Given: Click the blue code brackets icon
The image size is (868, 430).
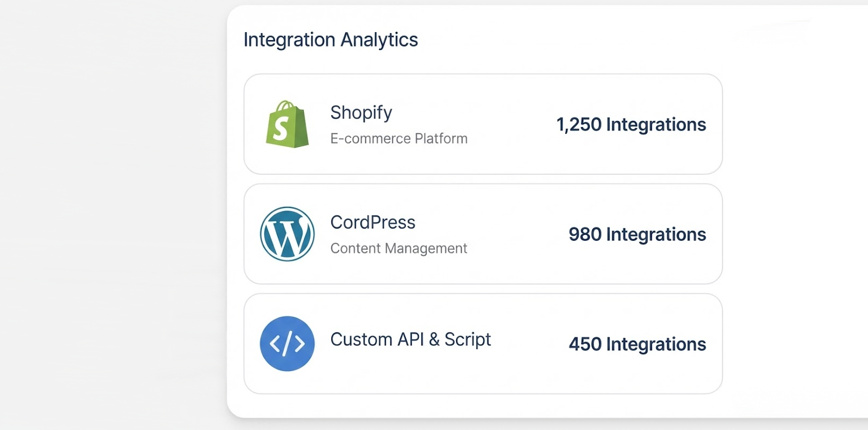Looking at the screenshot, I should (287, 344).
